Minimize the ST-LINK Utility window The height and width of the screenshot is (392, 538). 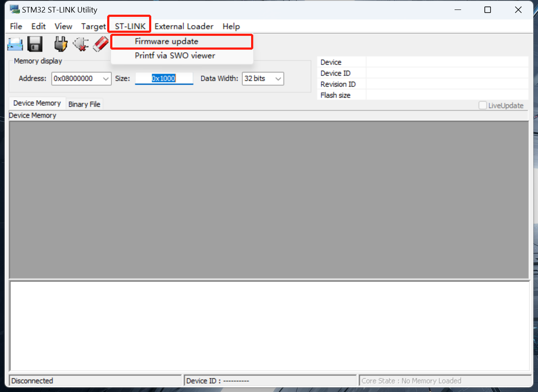point(457,9)
